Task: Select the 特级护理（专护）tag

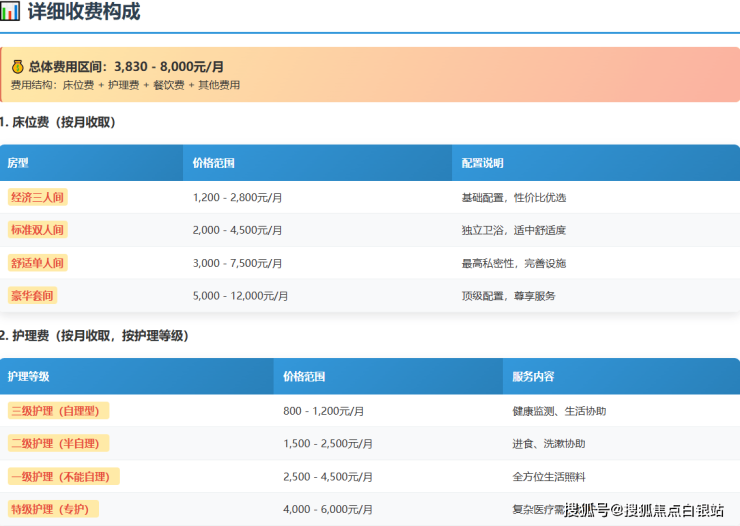Action: 53,509
